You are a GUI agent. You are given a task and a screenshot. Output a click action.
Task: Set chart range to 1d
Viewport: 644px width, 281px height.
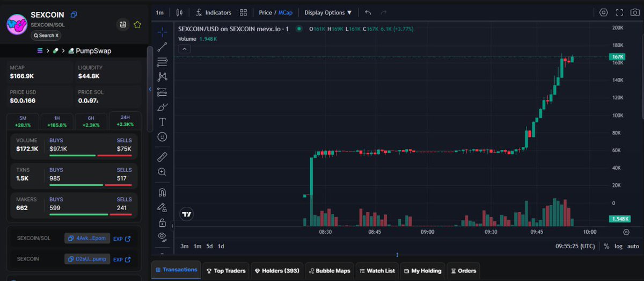[221, 246]
